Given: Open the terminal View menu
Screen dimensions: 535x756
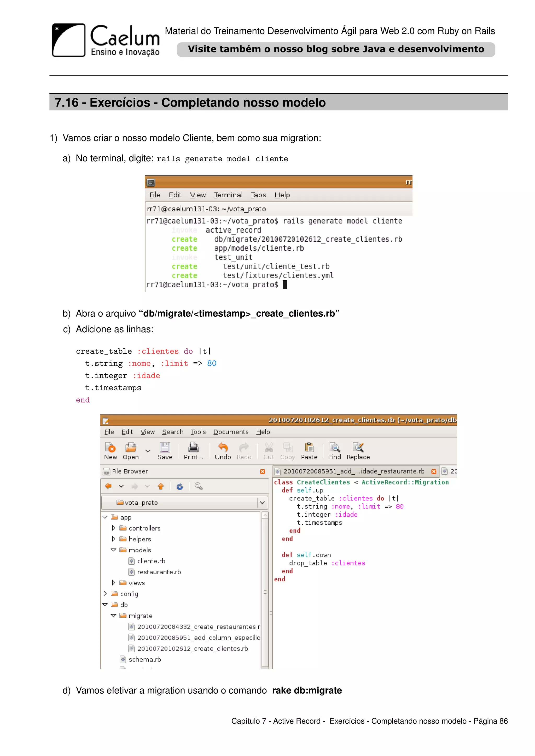Looking at the screenshot, I should (x=198, y=195).
